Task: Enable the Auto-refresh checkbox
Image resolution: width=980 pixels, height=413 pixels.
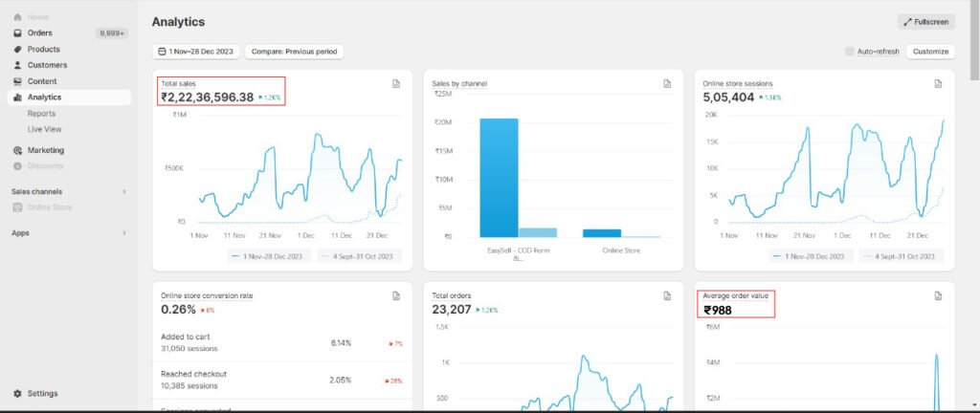Action: 850,52
